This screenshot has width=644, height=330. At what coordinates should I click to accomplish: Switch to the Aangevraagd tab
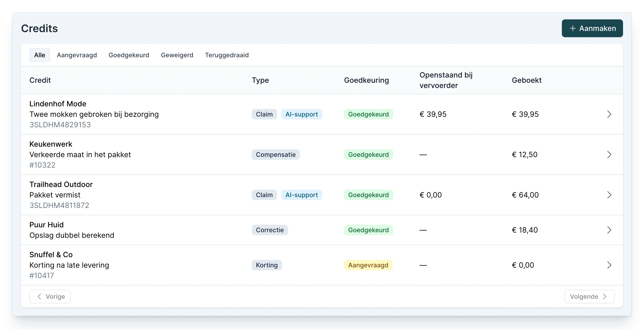[77, 55]
